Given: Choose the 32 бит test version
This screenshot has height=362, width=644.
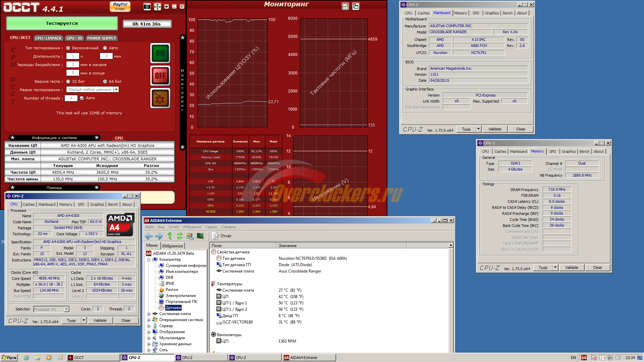Looking at the screenshot, I should [x=68, y=81].
